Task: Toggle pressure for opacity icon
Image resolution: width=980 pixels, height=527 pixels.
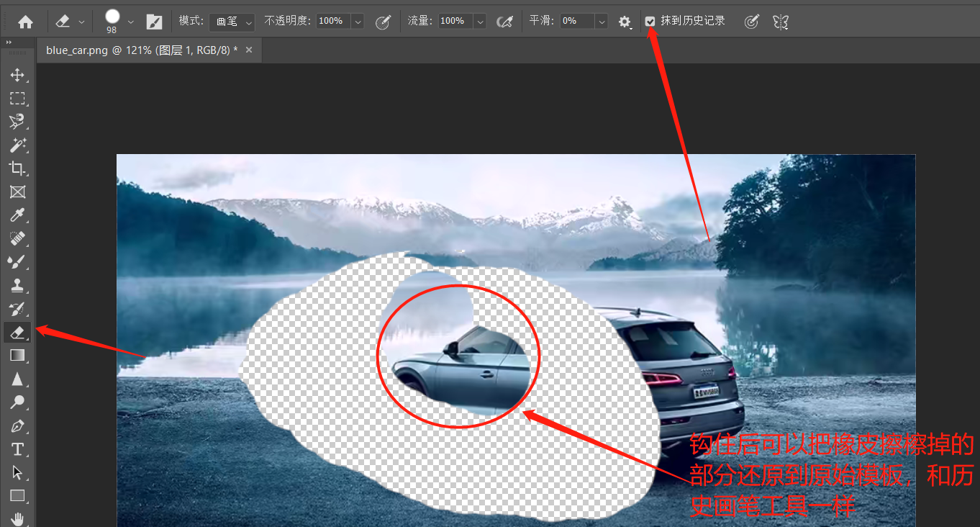Action: 384,22
